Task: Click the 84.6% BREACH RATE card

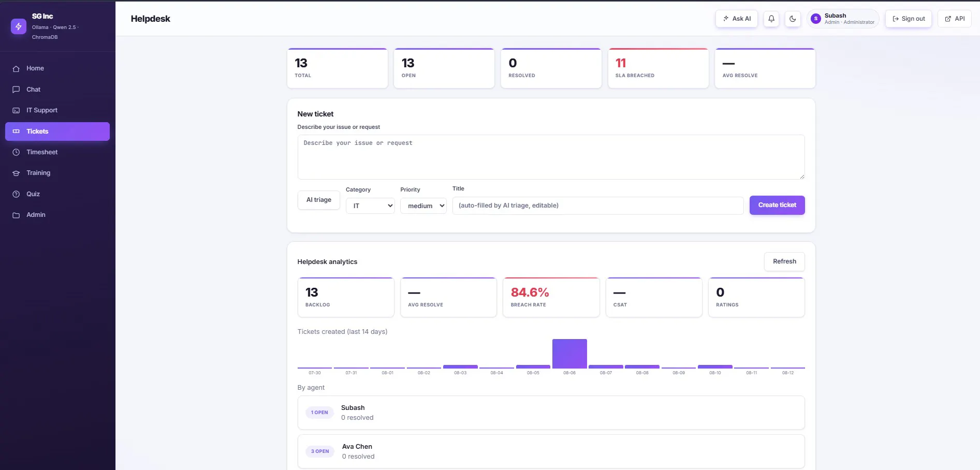Action: click(551, 297)
